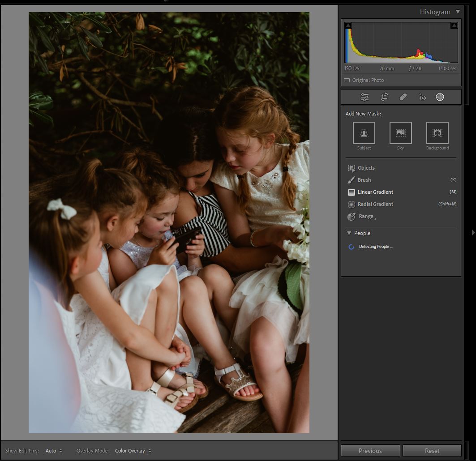The height and width of the screenshot is (461, 476).
Task: Toggle shadow clipping indicator in histogram
Action: [x=348, y=26]
